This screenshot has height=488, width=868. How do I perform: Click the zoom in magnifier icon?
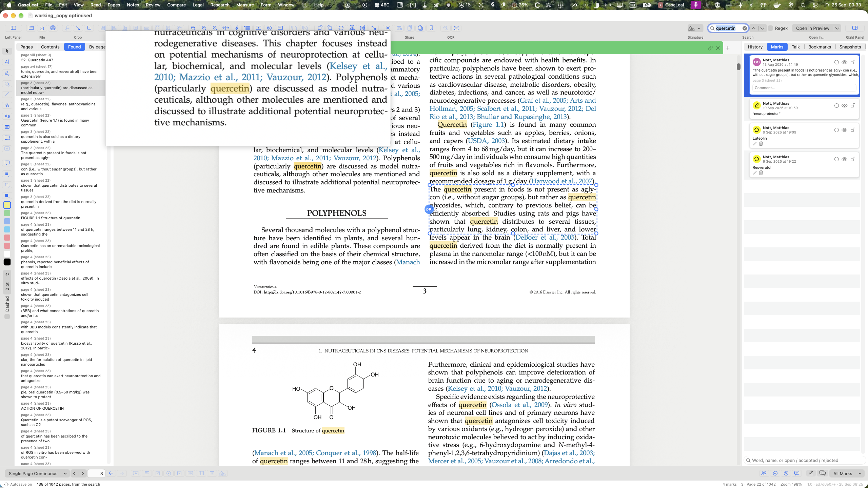204,28
